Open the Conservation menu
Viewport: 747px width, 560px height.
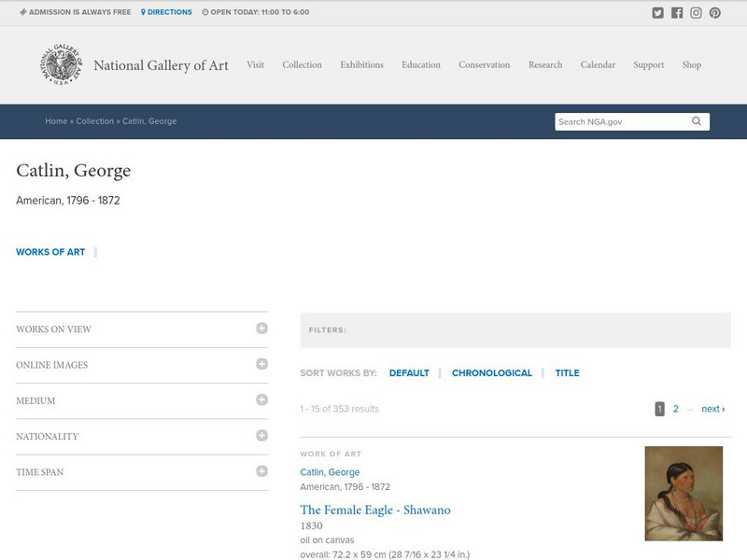point(484,65)
